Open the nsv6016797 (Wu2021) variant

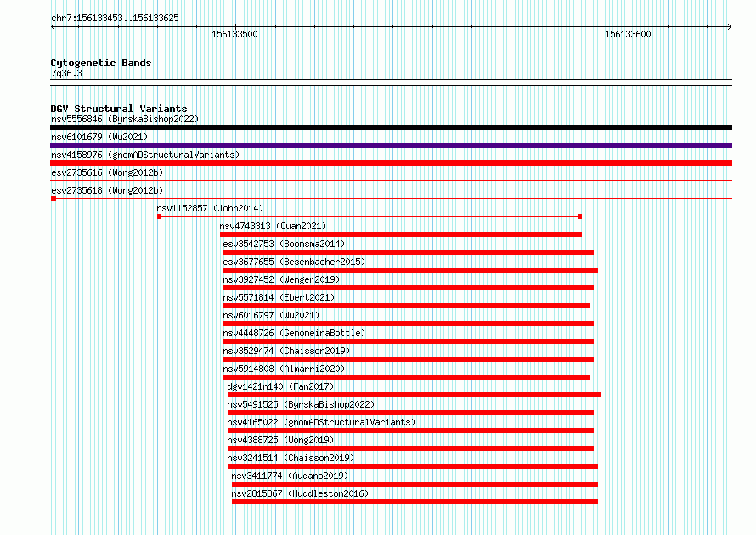point(271,315)
